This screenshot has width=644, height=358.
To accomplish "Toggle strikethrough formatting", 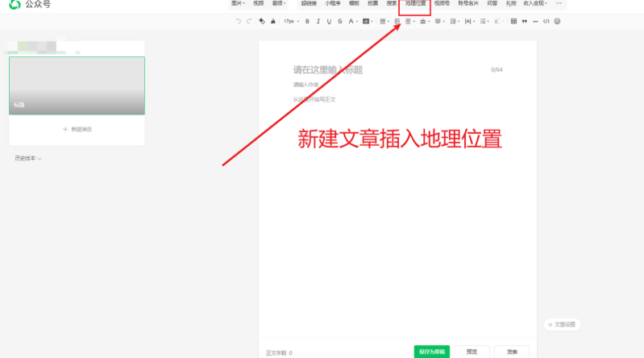I will (340, 22).
